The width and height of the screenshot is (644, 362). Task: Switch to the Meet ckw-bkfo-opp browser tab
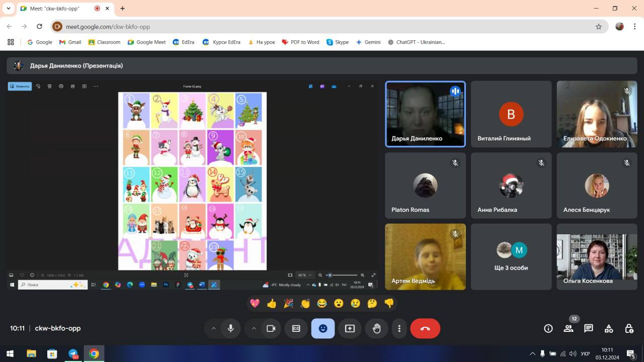(55, 9)
